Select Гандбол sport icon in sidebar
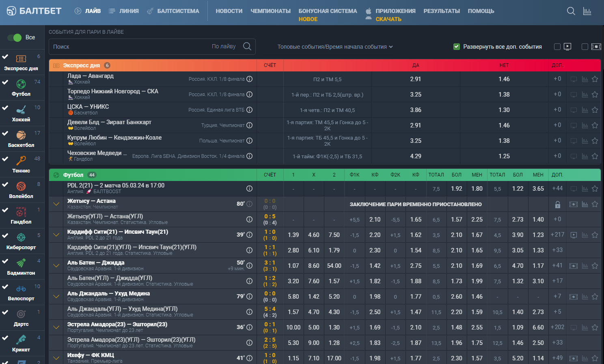Screen dimensions: 604x364 pos(21,212)
